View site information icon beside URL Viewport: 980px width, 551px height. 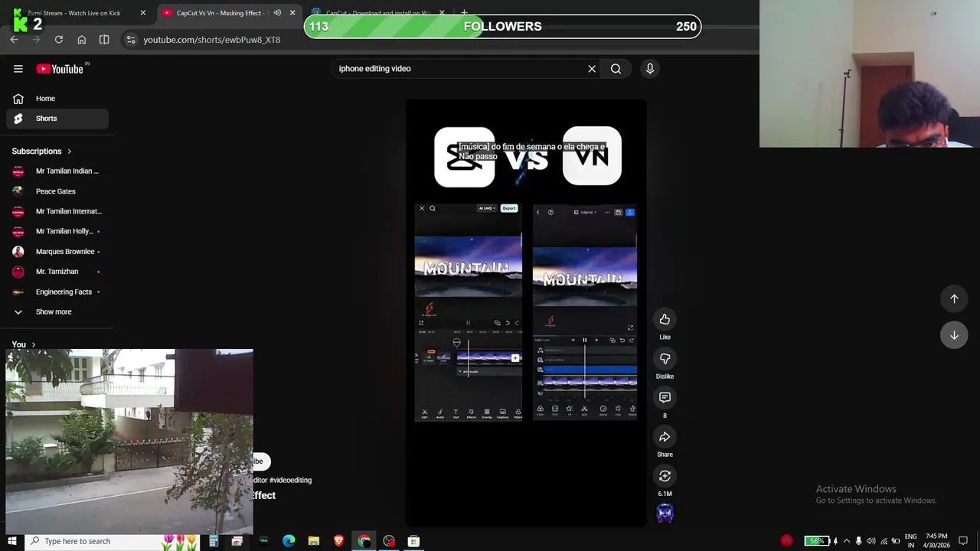click(130, 40)
